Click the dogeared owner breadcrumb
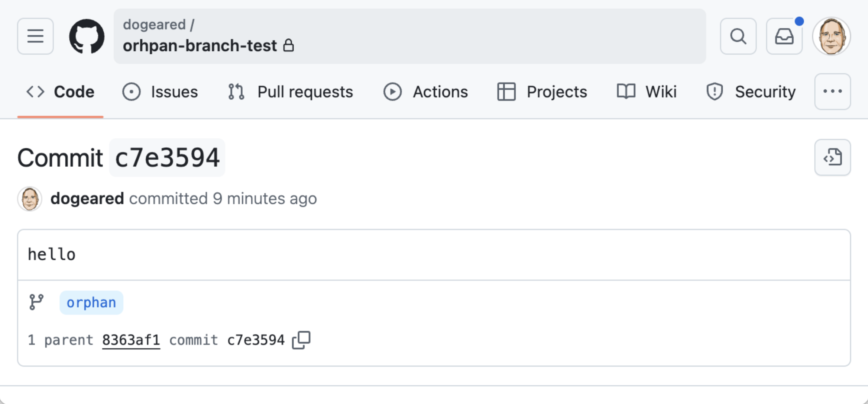 point(154,25)
